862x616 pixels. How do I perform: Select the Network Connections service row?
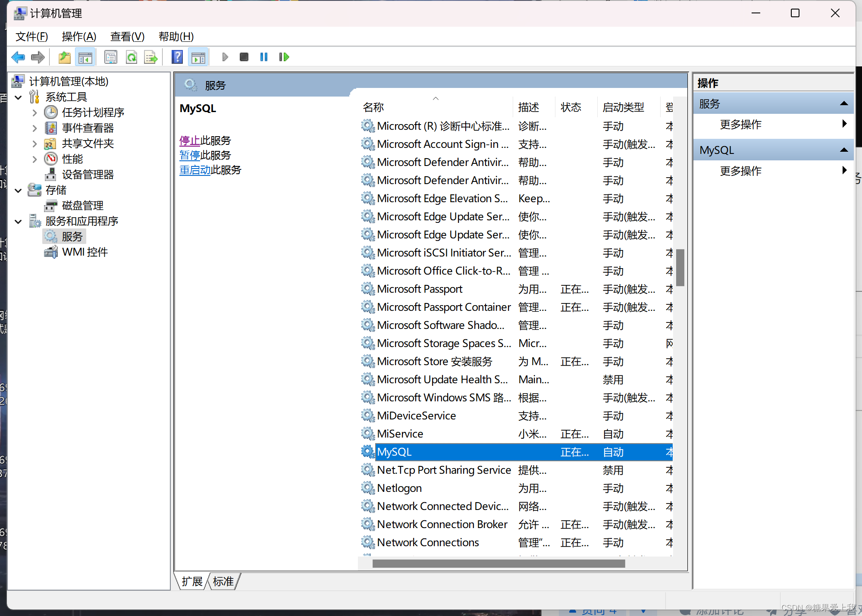point(517,542)
